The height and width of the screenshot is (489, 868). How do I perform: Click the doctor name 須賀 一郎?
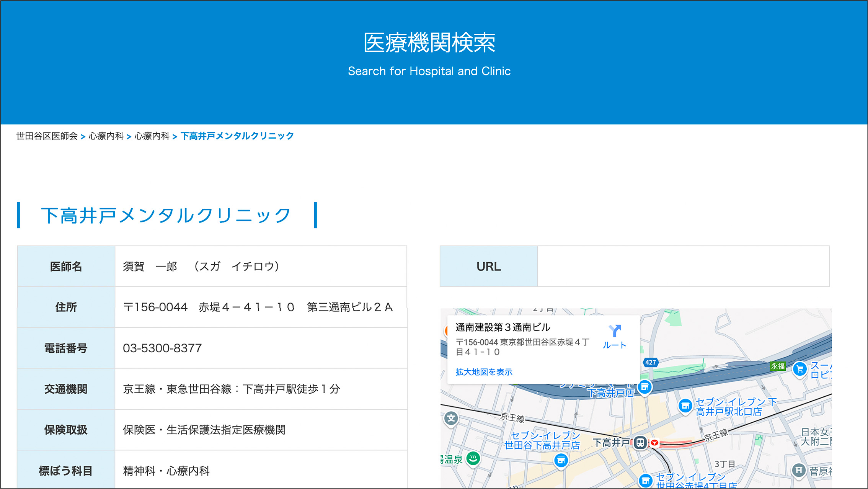tap(150, 266)
